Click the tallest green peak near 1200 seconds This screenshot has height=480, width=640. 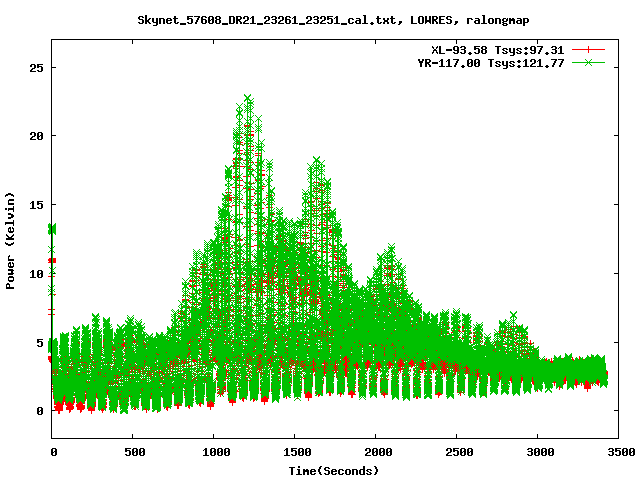tap(248, 98)
